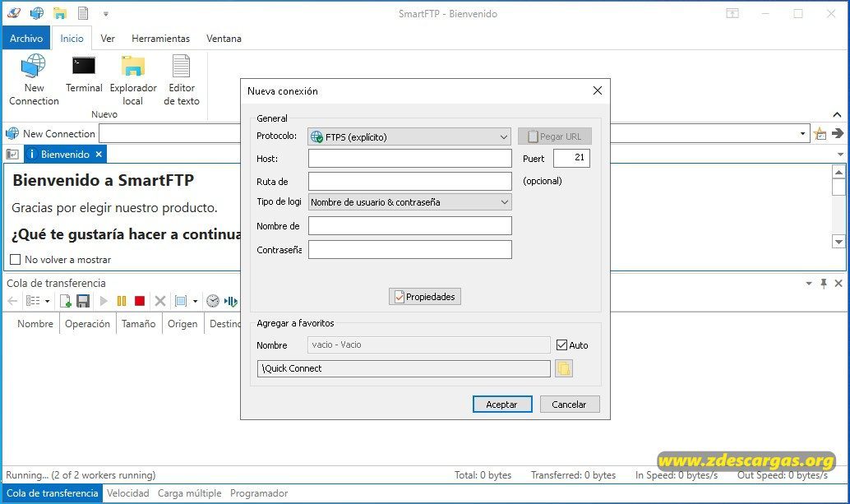Pause the transfer queue
The height and width of the screenshot is (504, 850).
(x=122, y=301)
